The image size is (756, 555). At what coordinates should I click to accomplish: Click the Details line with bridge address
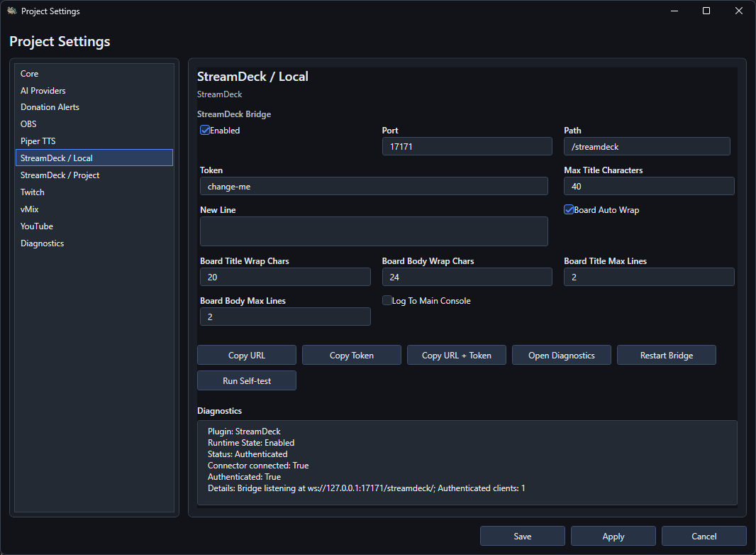pyautogui.click(x=367, y=488)
